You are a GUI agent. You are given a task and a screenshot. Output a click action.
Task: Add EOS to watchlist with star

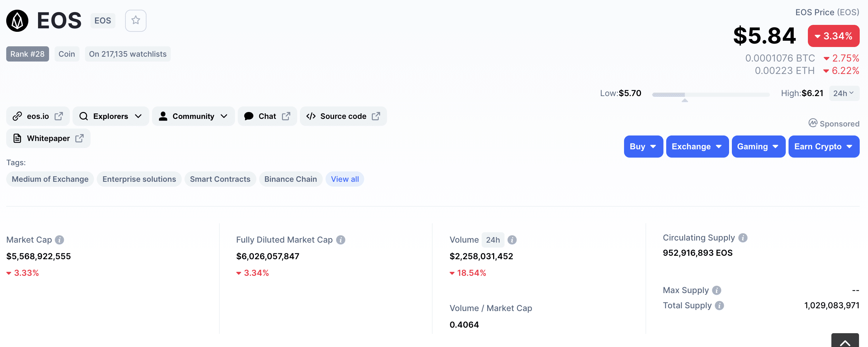tap(136, 21)
